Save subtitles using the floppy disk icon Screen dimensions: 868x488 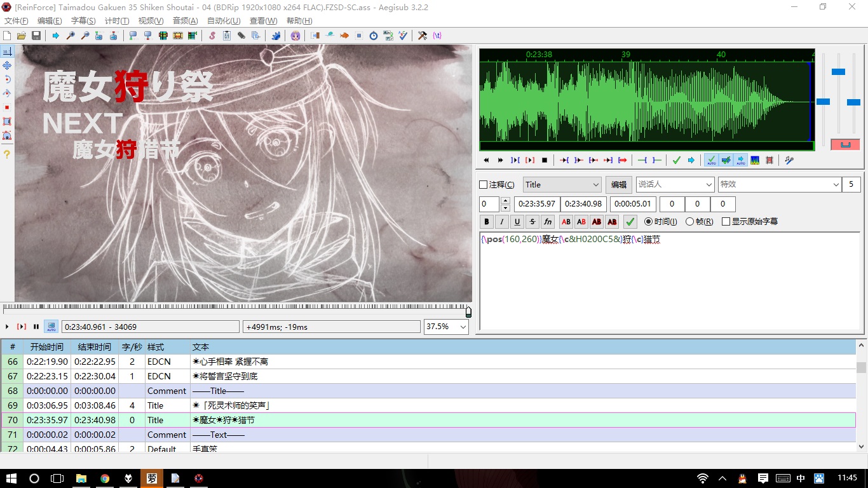tap(36, 36)
